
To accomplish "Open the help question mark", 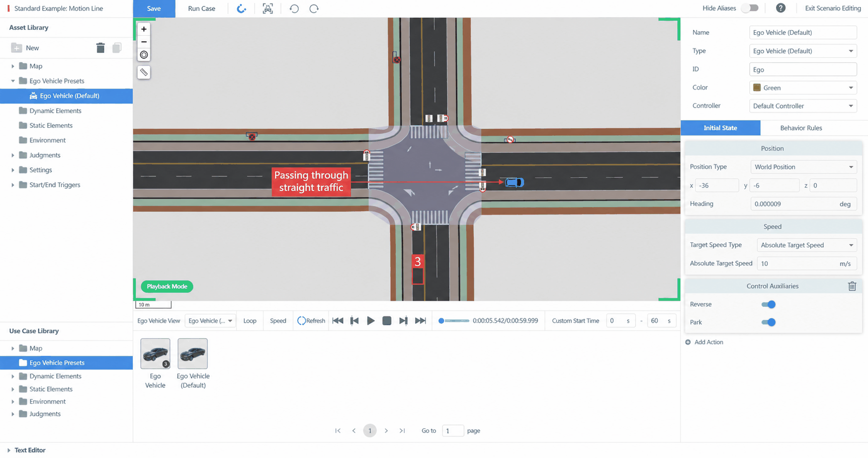I will (780, 8).
